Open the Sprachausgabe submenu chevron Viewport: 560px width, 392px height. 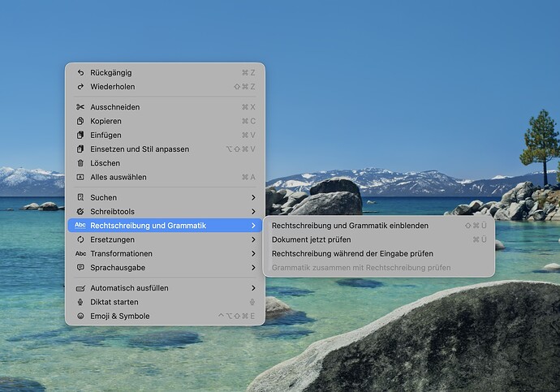pyautogui.click(x=253, y=267)
